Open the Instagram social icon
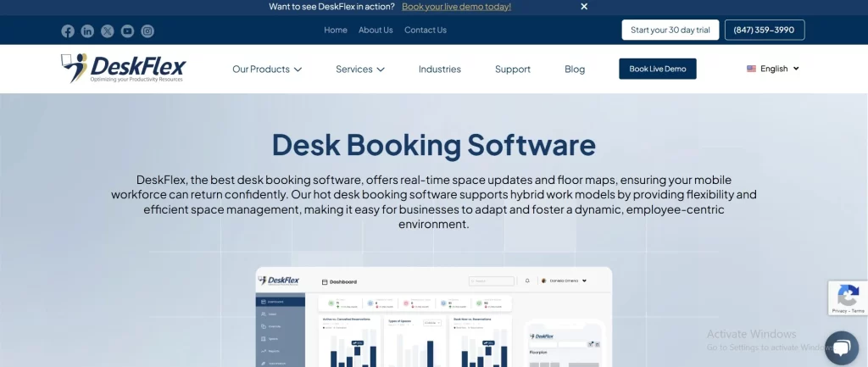Image resolution: width=868 pixels, height=367 pixels. [x=147, y=31]
